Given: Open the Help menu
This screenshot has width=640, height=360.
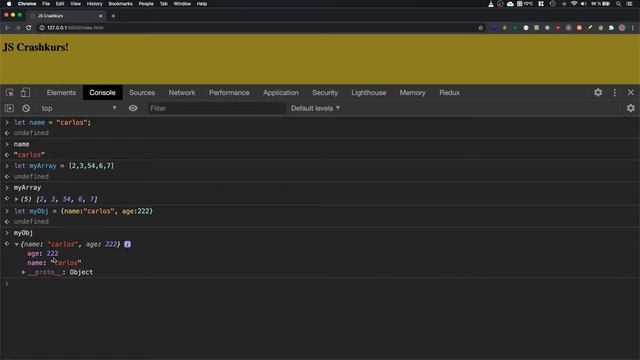Looking at the screenshot, I should (x=202, y=4).
